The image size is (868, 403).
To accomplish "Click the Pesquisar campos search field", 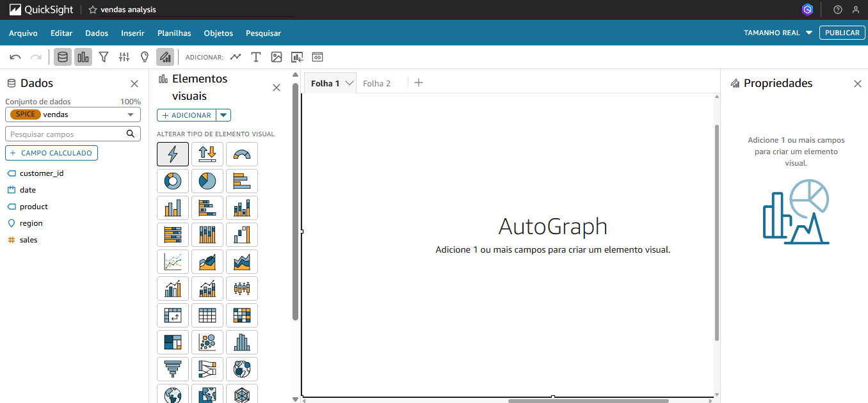I will [x=73, y=134].
